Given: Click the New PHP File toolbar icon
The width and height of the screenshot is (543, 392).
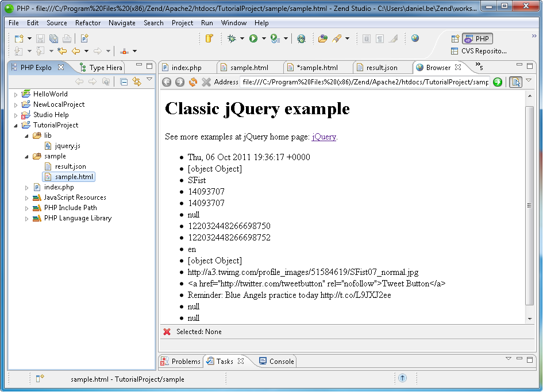Looking at the screenshot, I should point(84,38).
